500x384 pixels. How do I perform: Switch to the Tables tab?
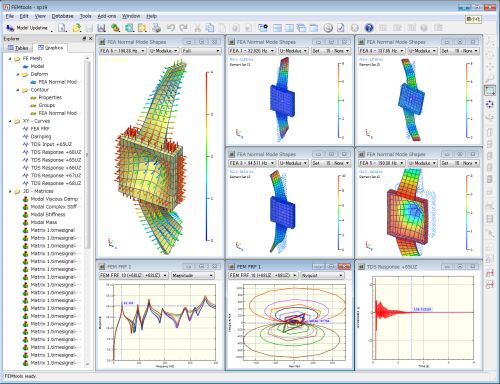pos(18,48)
